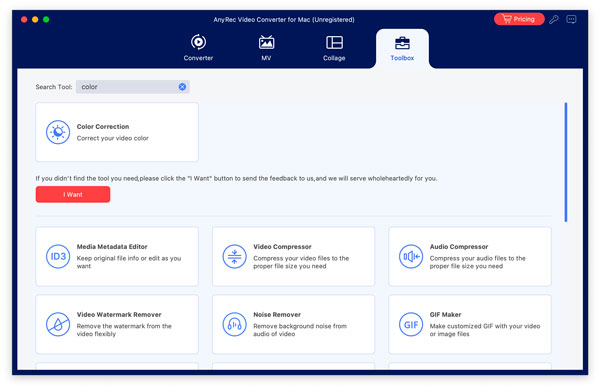The image size is (600, 389).
Task: Click the Noise Remover headphones icon
Action: coord(234,324)
